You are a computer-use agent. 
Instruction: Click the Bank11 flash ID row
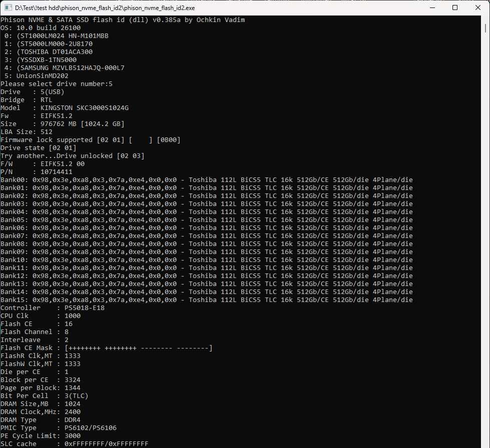207,267
